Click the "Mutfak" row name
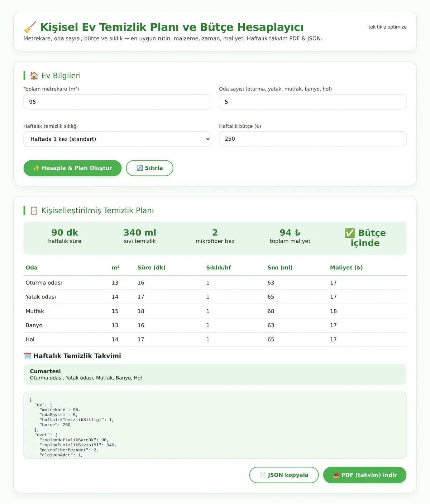This screenshot has width=430, height=504. (35, 311)
